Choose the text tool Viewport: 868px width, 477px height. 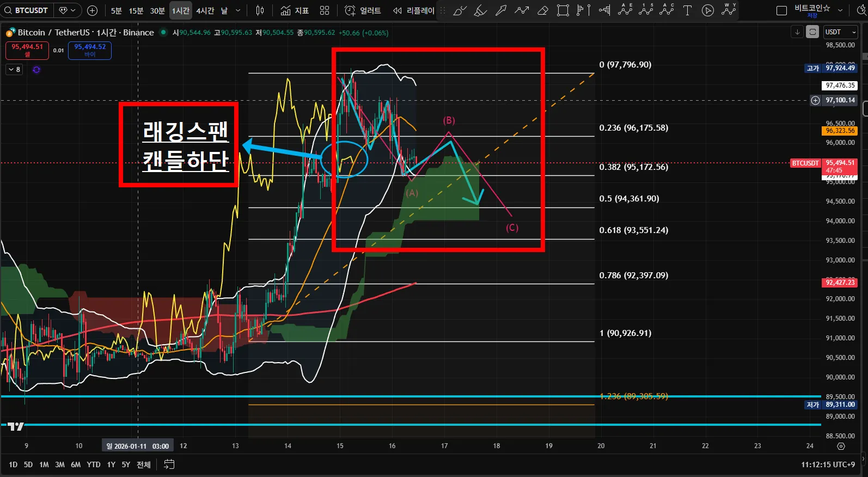click(687, 10)
